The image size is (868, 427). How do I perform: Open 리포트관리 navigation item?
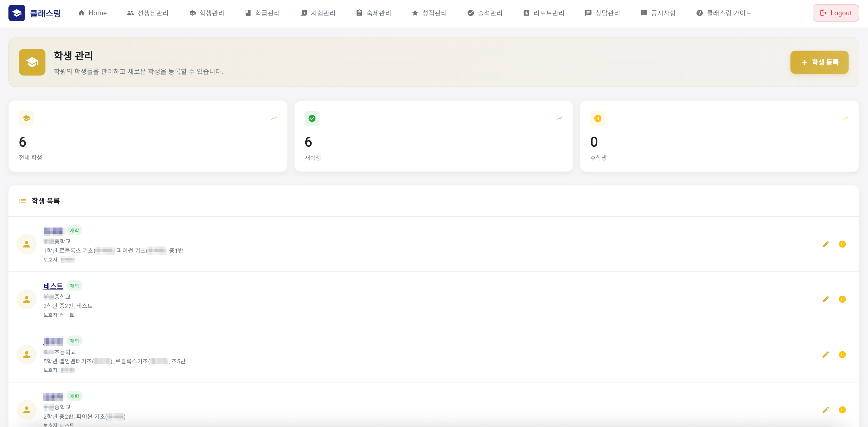click(x=543, y=13)
